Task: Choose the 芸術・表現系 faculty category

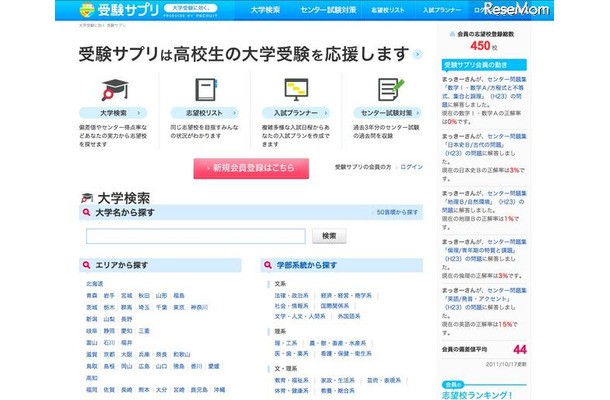Action: (384, 380)
